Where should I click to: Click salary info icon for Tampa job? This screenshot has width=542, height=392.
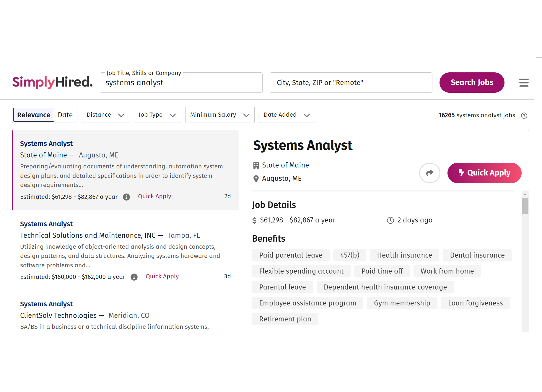tap(134, 277)
